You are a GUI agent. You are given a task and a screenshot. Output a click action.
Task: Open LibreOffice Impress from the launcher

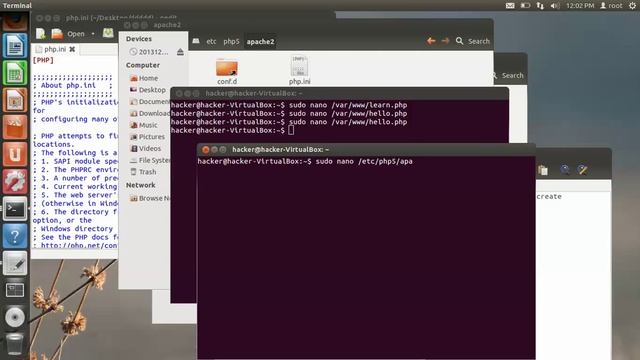15,100
